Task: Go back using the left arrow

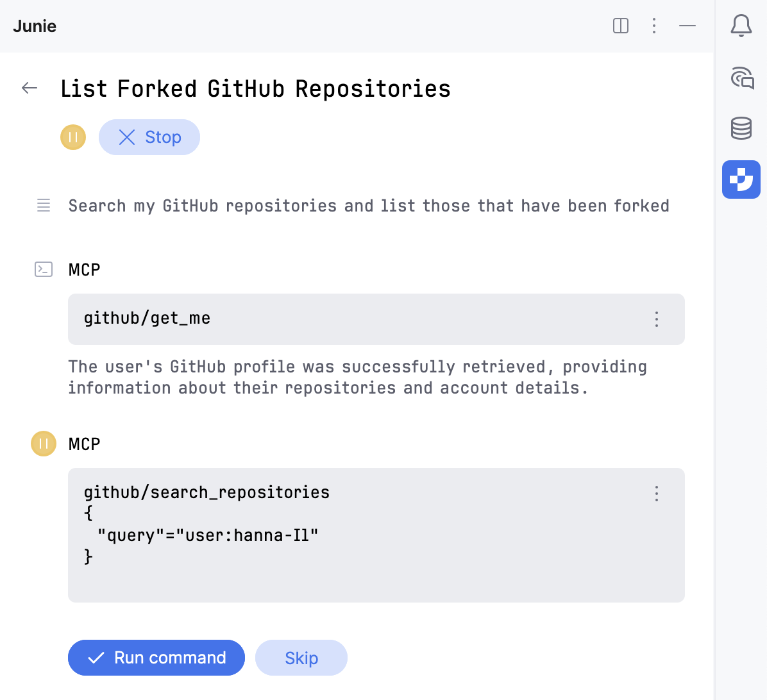Action: coord(29,88)
